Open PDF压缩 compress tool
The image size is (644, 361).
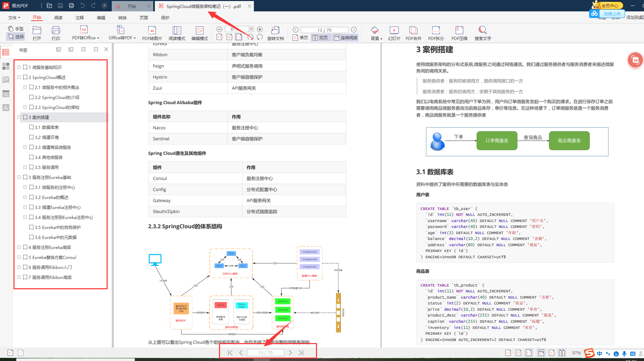[459, 33]
